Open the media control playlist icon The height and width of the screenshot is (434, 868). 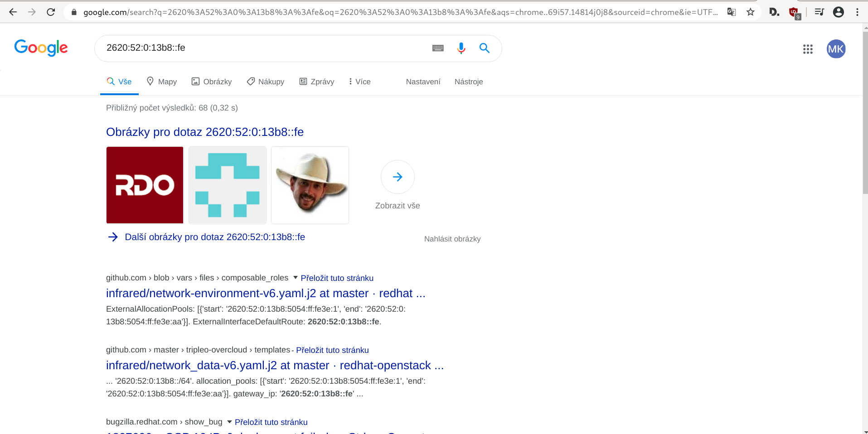click(820, 12)
